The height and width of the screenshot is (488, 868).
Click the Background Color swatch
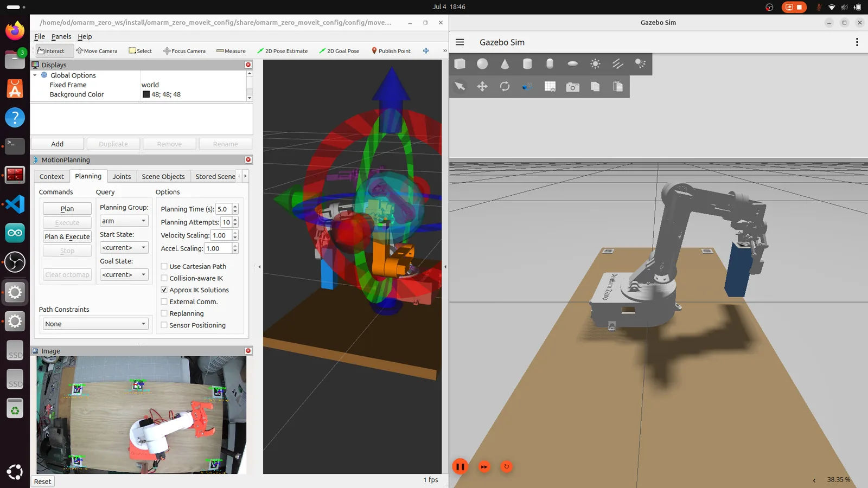click(146, 94)
